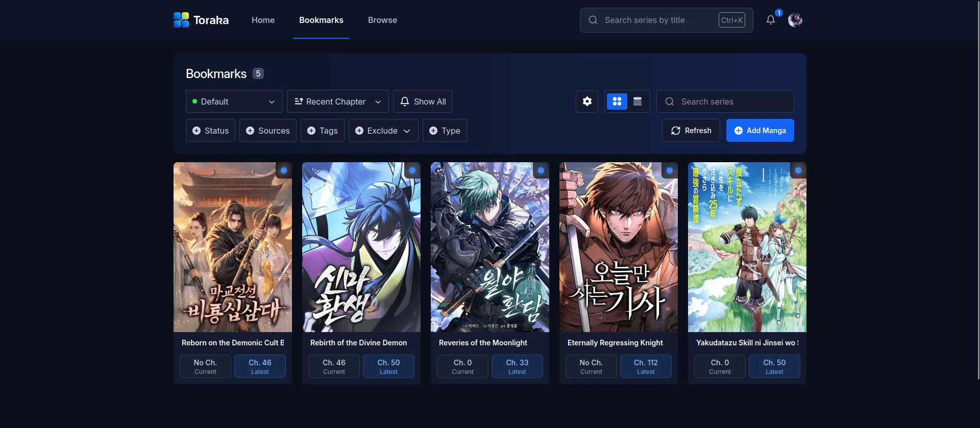
Task: Open the Yakudatazu Skill ni Jinsei cover
Action: click(x=747, y=247)
